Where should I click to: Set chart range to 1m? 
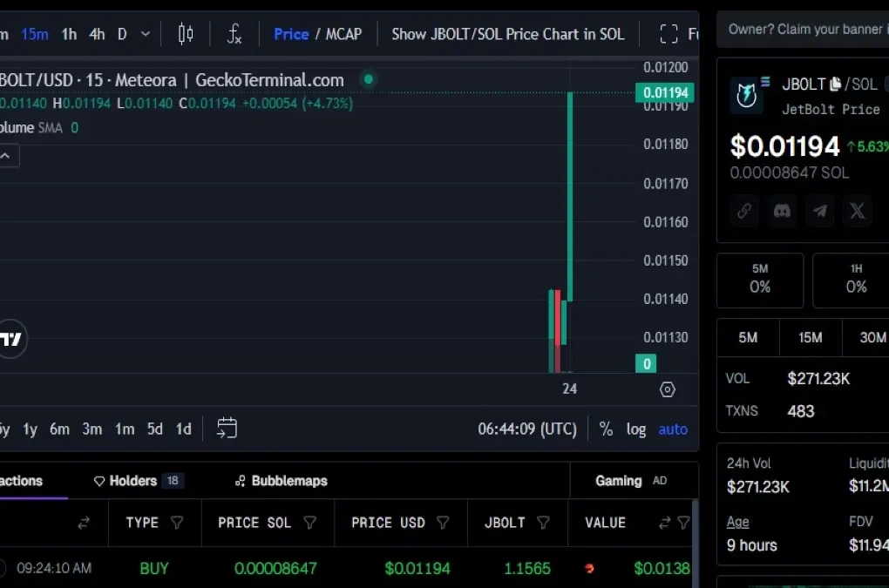(x=125, y=429)
